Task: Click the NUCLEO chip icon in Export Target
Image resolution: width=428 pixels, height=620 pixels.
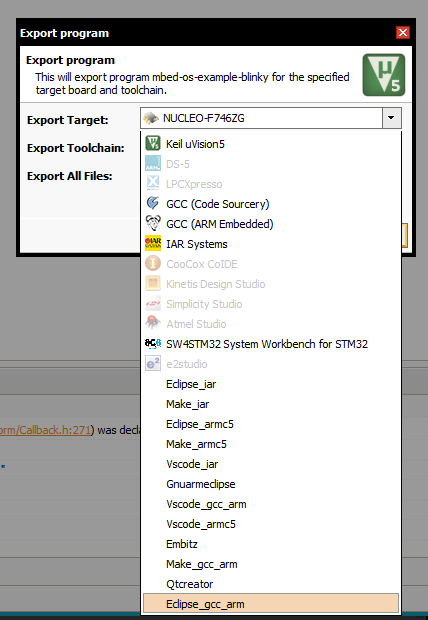Action: [151, 118]
